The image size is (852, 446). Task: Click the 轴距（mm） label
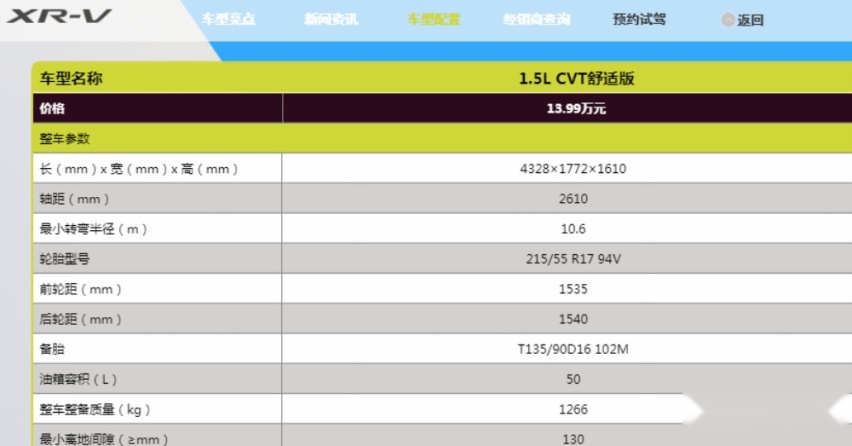pyautogui.click(x=74, y=199)
